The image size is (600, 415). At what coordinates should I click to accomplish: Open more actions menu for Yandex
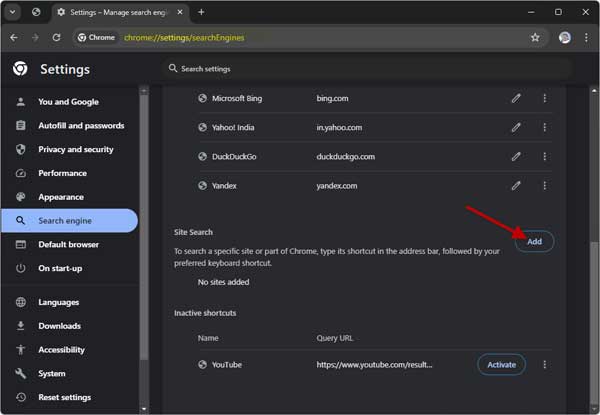(x=544, y=186)
